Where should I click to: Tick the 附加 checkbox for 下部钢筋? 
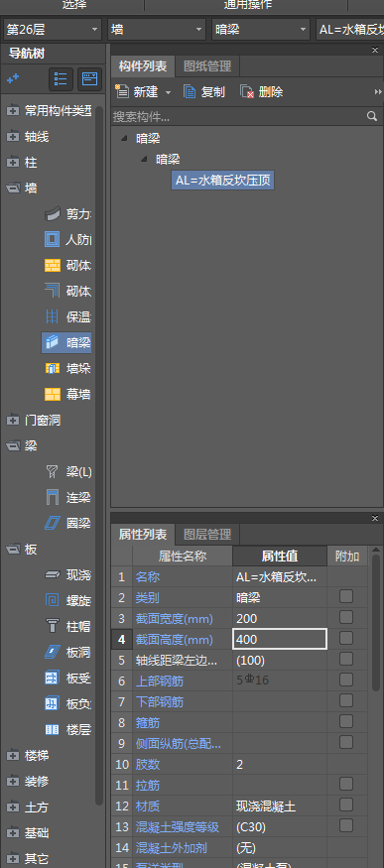(346, 700)
